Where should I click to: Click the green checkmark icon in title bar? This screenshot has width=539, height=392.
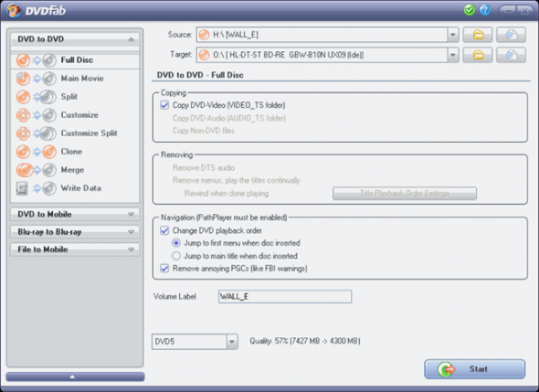(x=469, y=10)
